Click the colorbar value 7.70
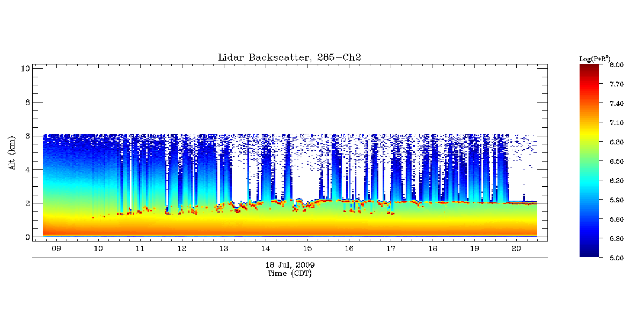The width and height of the screenshot is (644, 322). pyautogui.click(x=616, y=84)
